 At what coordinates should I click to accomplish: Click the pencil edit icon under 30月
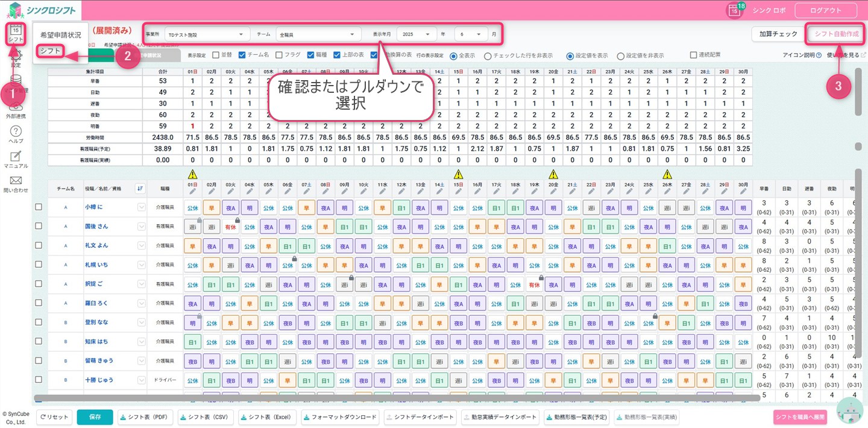click(743, 192)
